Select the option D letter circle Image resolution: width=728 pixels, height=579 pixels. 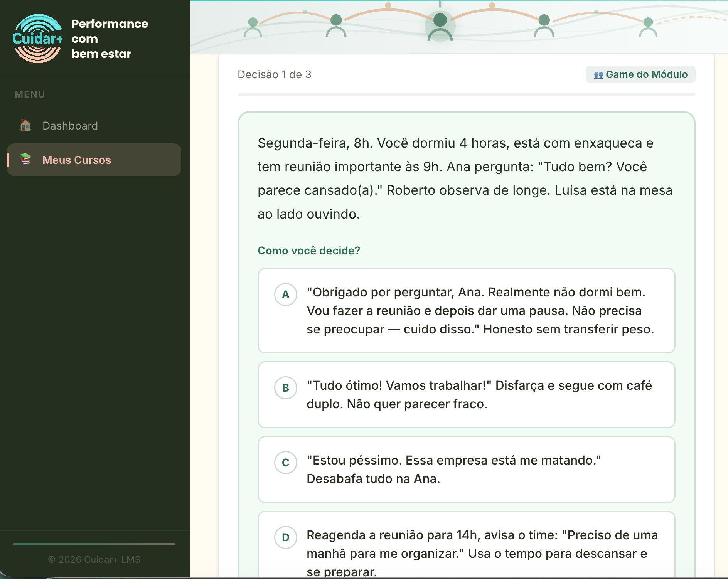[285, 537]
